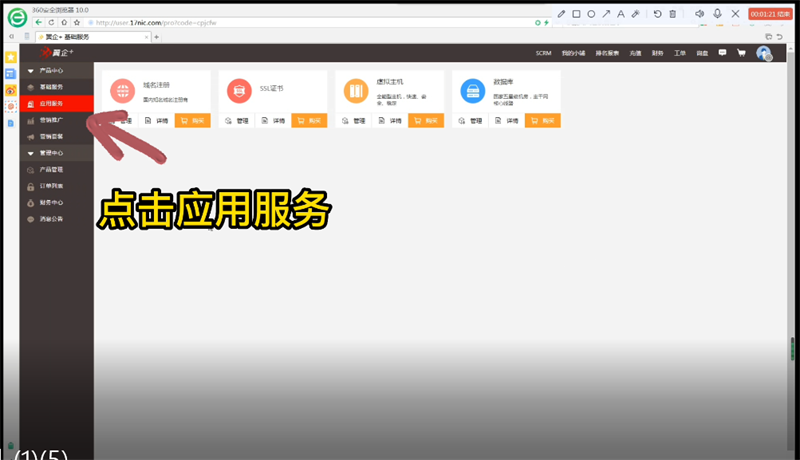Collapse the 管理中心 menu section

click(x=57, y=152)
